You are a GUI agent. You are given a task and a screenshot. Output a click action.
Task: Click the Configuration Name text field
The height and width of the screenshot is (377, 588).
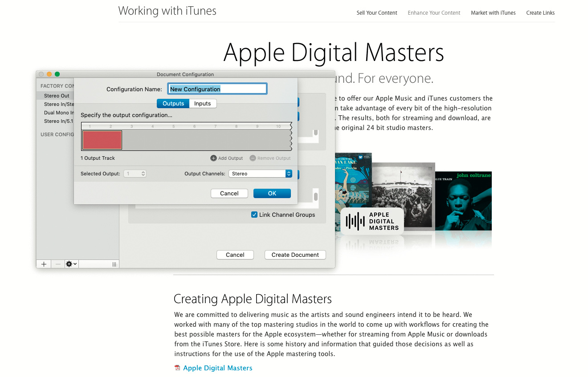(217, 89)
